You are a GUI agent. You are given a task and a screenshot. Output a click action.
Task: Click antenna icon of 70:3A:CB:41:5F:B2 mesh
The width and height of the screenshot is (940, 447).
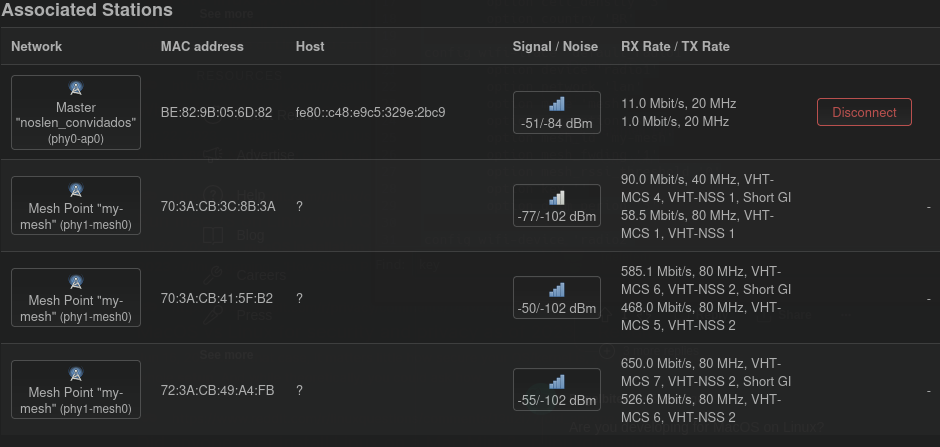[x=76, y=282]
